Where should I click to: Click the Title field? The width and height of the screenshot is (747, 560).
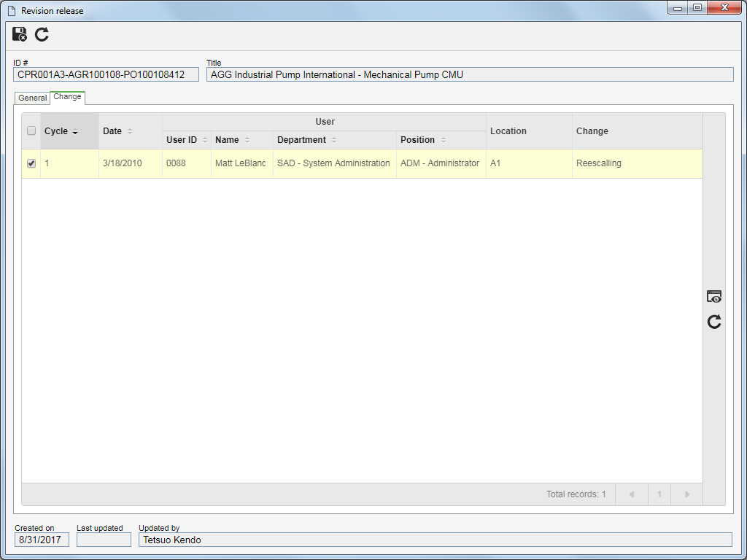(470, 75)
